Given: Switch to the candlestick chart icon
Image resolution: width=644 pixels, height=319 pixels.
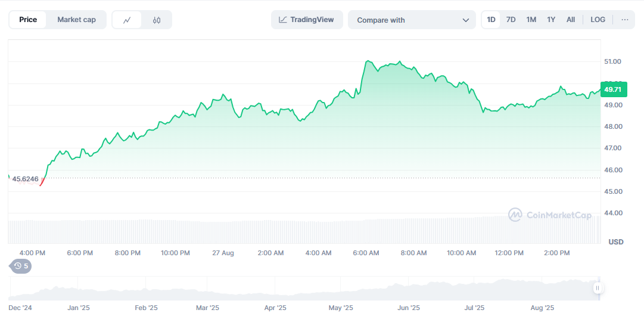Looking at the screenshot, I should pyautogui.click(x=157, y=20).
